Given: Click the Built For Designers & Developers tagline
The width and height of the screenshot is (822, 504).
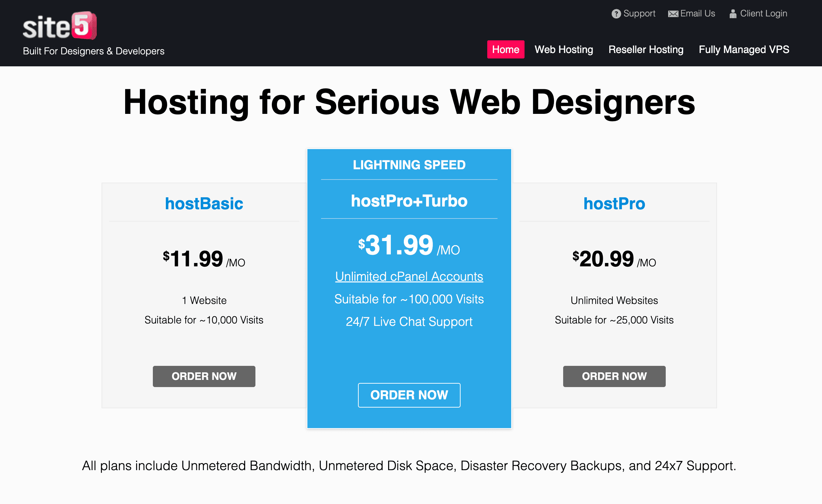Looking at the screenshot, I should click(x=93, y=51).
